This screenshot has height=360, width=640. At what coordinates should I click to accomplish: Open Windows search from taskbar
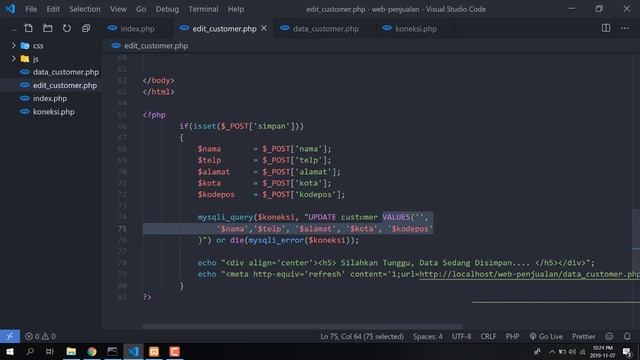(30, 351)
